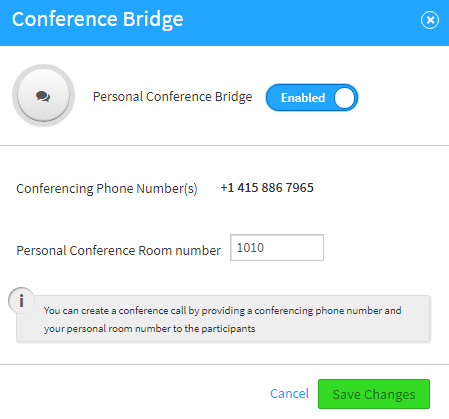
Task: Cancel the conference bridge changes
Action: [289, 394]
